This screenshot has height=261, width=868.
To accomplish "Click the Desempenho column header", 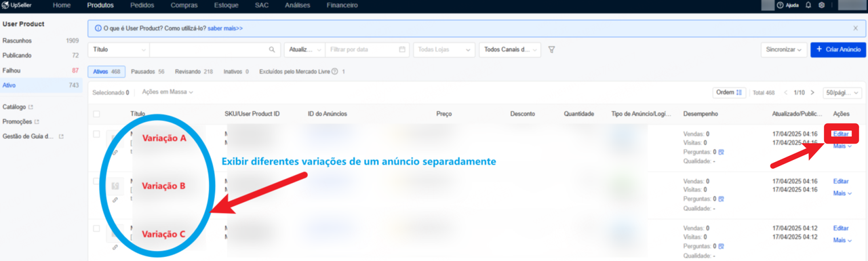I will (x=701, y=114).
